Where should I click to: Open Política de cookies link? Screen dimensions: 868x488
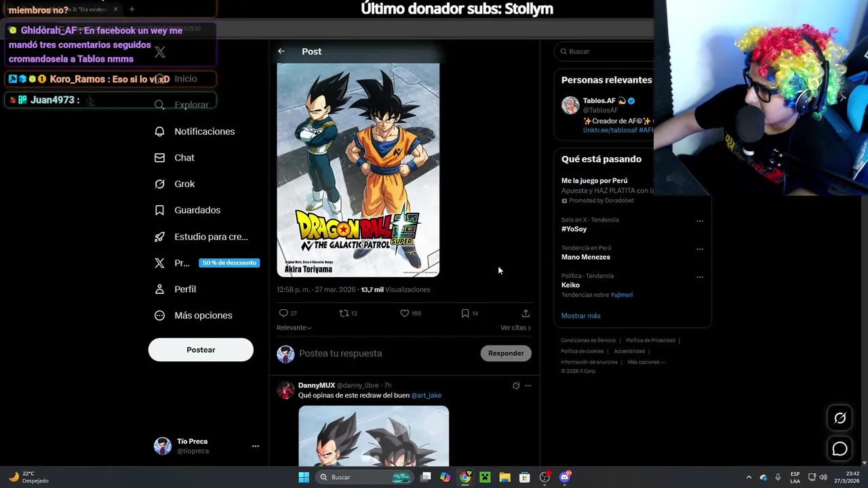coord(582,351)
